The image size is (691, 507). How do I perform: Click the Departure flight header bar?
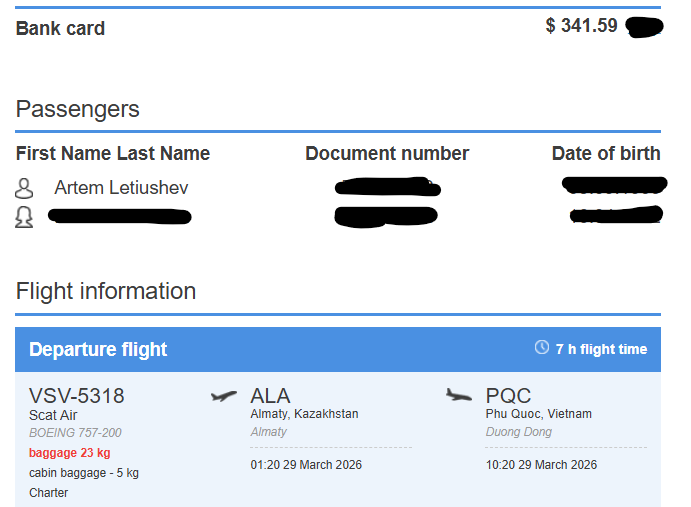[338, 349]
